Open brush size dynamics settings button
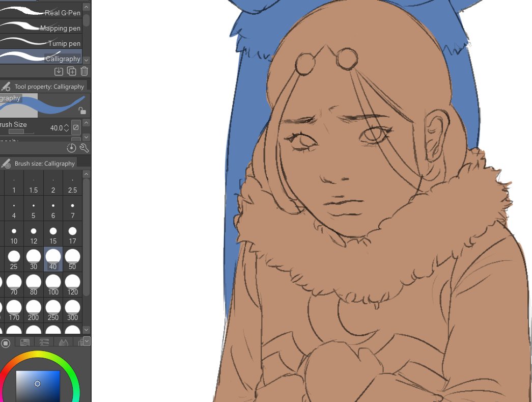 coord(76,127)
